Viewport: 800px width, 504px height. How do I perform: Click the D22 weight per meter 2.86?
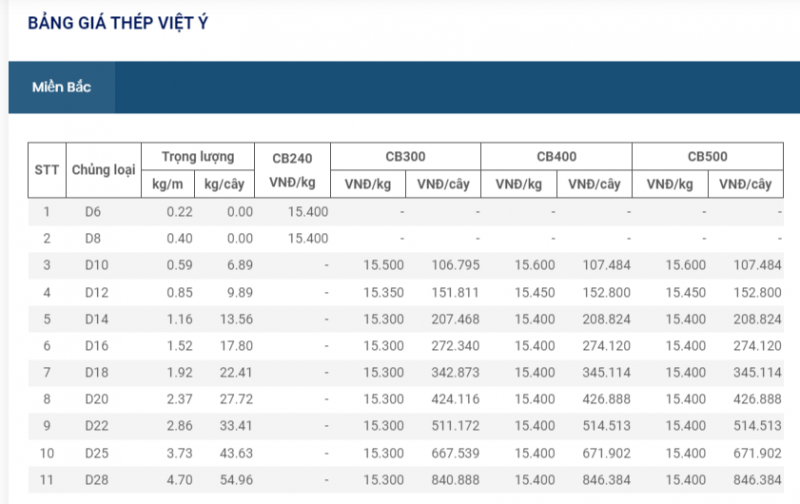[x=180, y=424]
